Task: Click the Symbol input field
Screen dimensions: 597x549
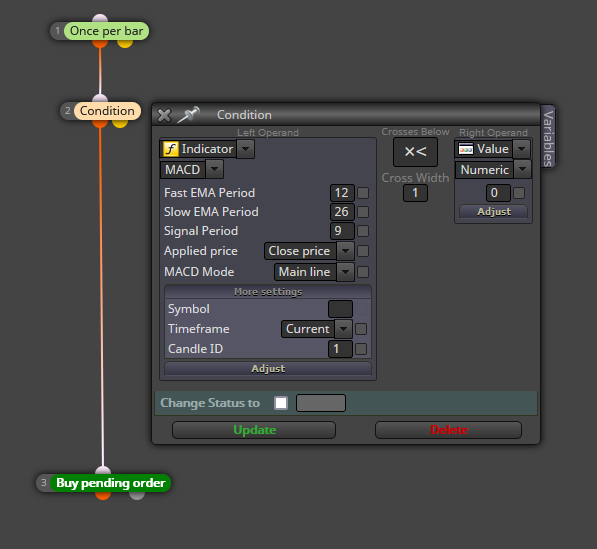Action: coord(340,309)
